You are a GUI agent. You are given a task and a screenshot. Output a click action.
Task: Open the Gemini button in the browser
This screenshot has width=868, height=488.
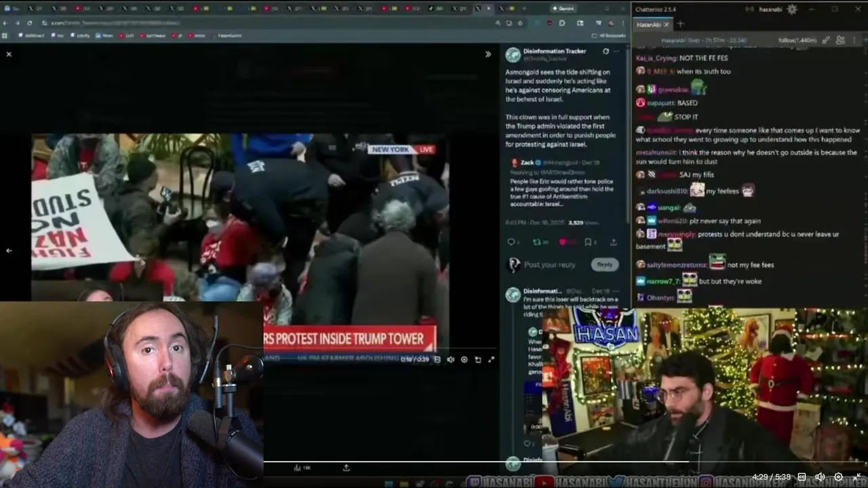coord(564,8)
